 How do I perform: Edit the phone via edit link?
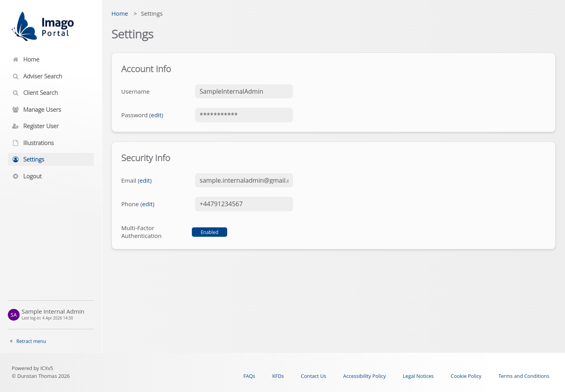click(148, 204)
